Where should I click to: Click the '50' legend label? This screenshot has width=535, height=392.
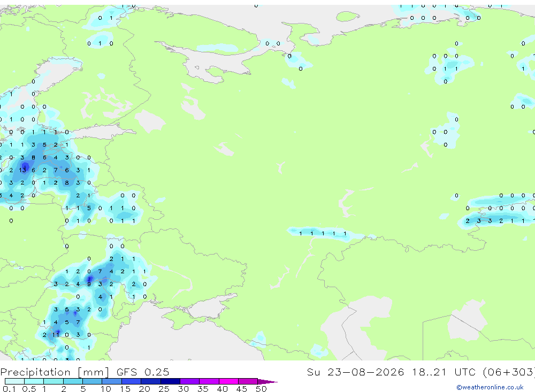[261, 389]
